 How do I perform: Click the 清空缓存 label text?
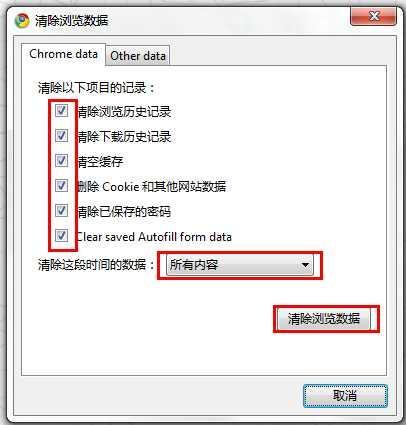(x=100, y=161)
